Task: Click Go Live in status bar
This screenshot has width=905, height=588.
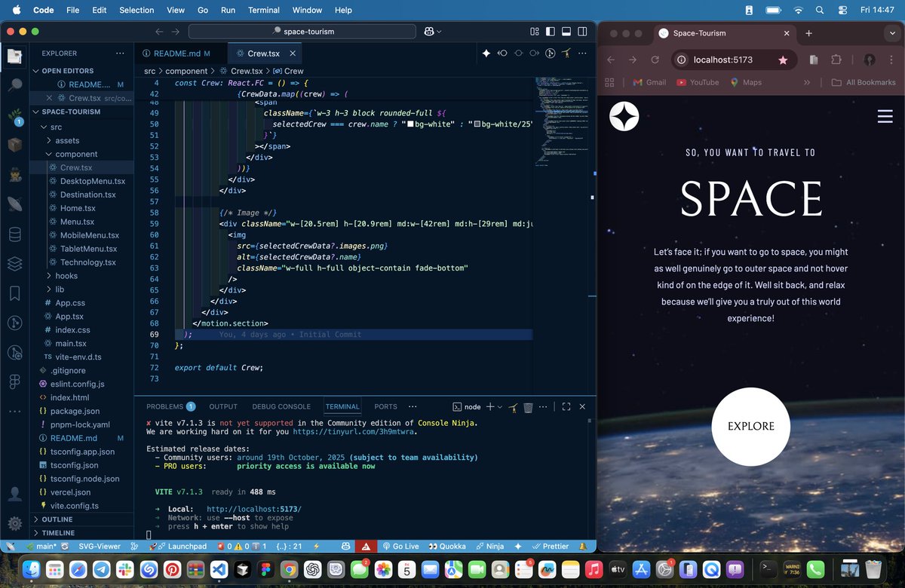Action: 400,547
